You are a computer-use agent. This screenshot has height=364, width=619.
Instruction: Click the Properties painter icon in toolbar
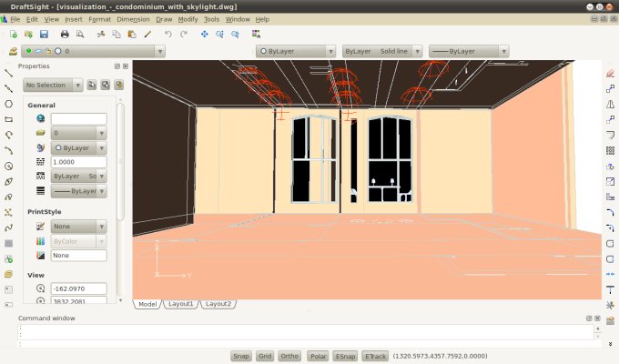[x=147, y=35]
